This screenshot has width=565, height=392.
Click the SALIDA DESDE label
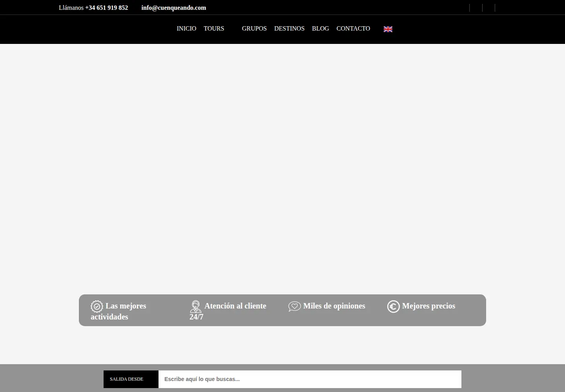click(127, 379)
